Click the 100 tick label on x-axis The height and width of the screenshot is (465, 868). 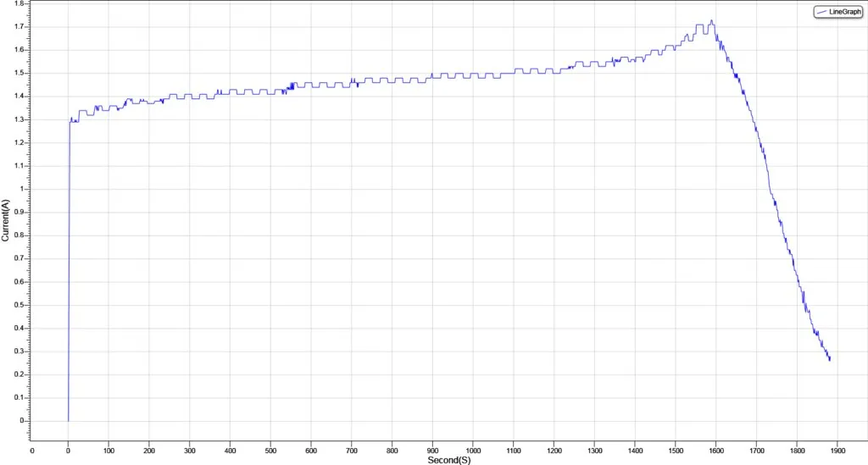108,451
